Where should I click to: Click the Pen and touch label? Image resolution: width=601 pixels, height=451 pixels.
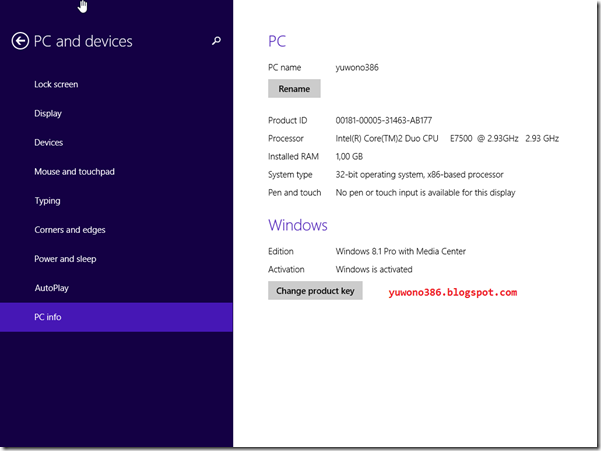pyautogui.click(x=294, y=192)
